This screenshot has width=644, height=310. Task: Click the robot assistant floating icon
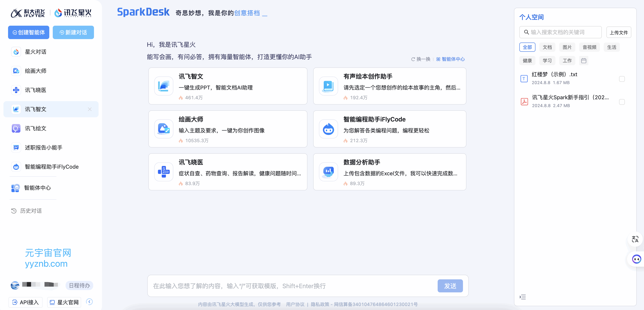[636, 259]
